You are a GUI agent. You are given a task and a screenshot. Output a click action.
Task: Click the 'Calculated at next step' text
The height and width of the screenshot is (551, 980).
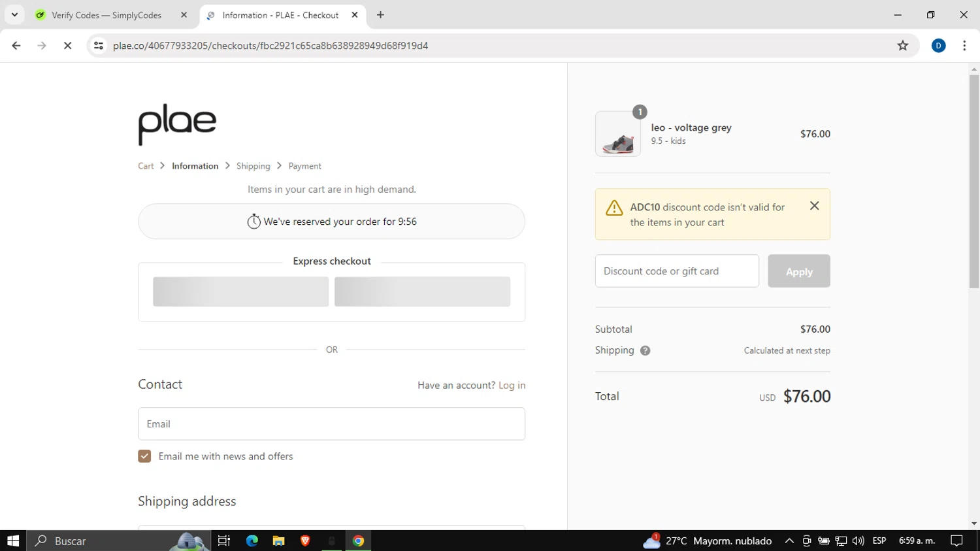[x=787, y=350]
